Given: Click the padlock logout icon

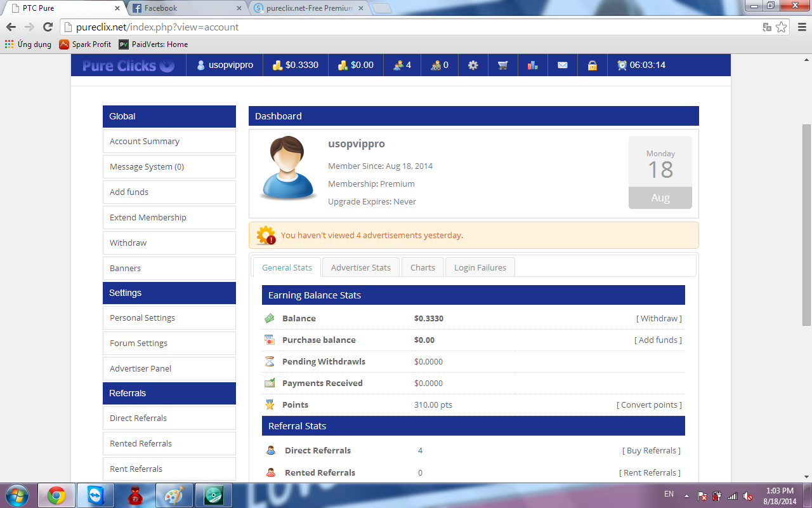Looking at the screenshot, I should pos(592,65).
